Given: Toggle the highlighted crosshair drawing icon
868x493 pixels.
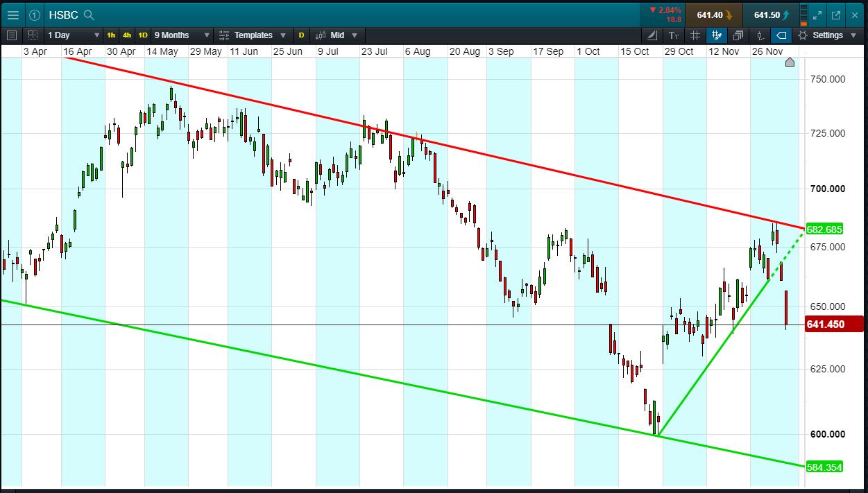Looking at the screenshot, I should (717, 35).
